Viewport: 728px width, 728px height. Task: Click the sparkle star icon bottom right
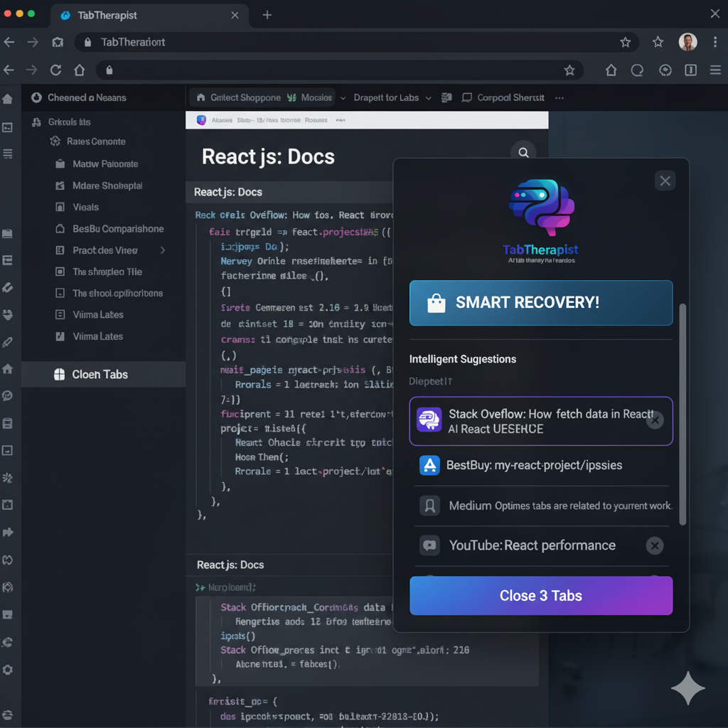click(x=688, y=688)
